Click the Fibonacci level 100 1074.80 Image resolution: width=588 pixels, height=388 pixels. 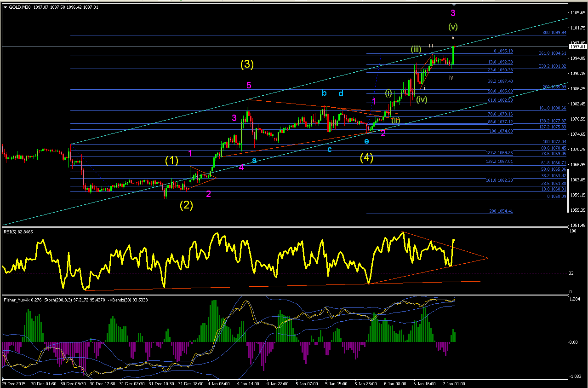click(502, 131)
